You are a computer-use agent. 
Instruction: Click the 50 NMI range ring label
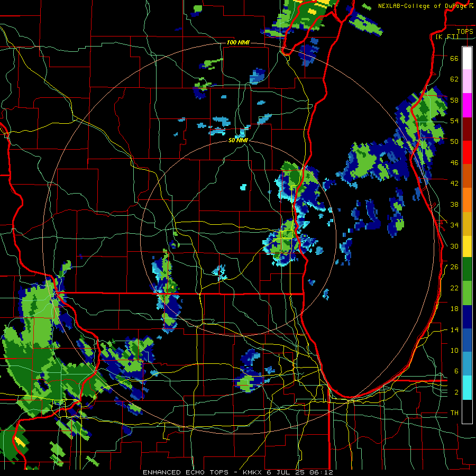(x=238, y=140)
